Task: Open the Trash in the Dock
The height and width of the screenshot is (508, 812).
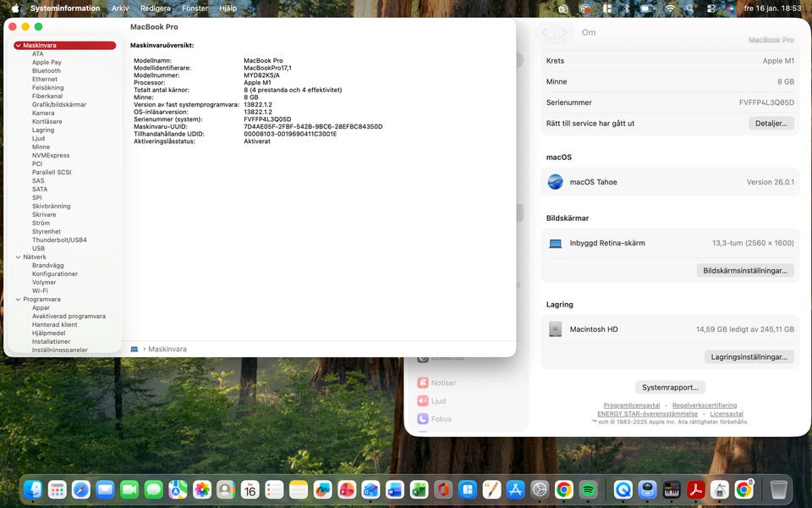Action: coord(778,489)
